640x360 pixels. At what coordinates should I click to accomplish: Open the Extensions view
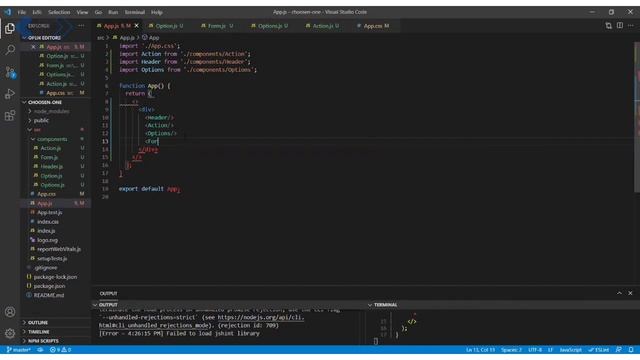(10, 116)
